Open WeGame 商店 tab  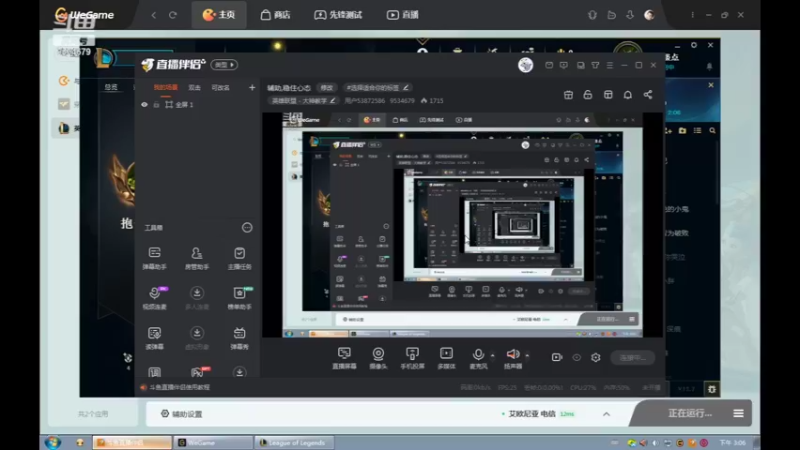click(276, 15)
